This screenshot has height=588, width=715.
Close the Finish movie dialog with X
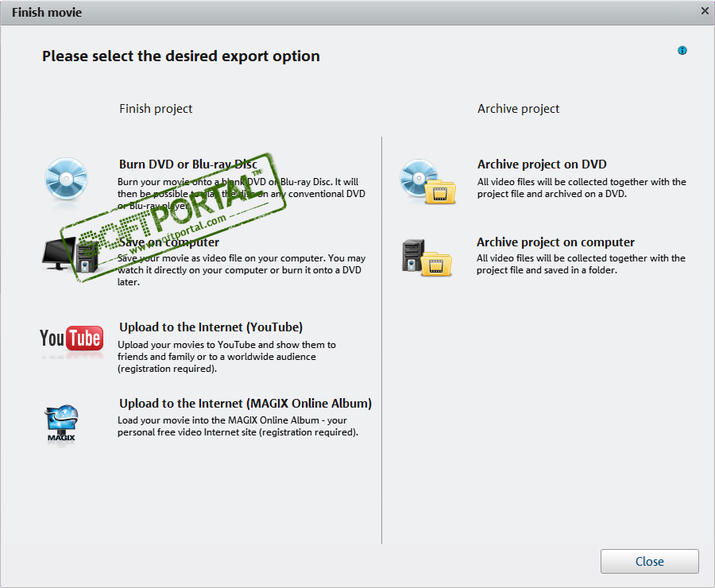[705, 11]
